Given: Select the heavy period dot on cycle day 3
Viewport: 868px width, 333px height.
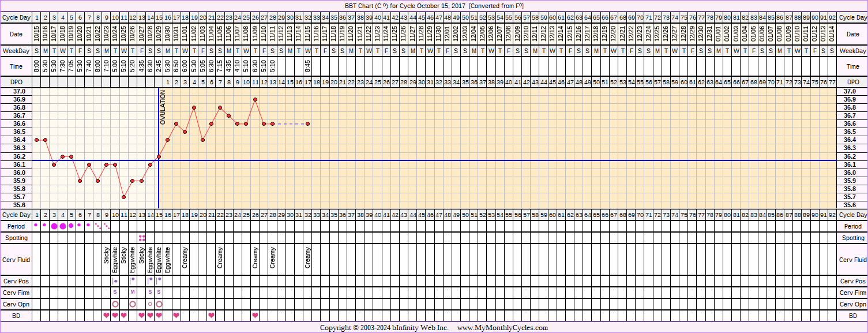Looking at the screenshot, I should (54, 226).
